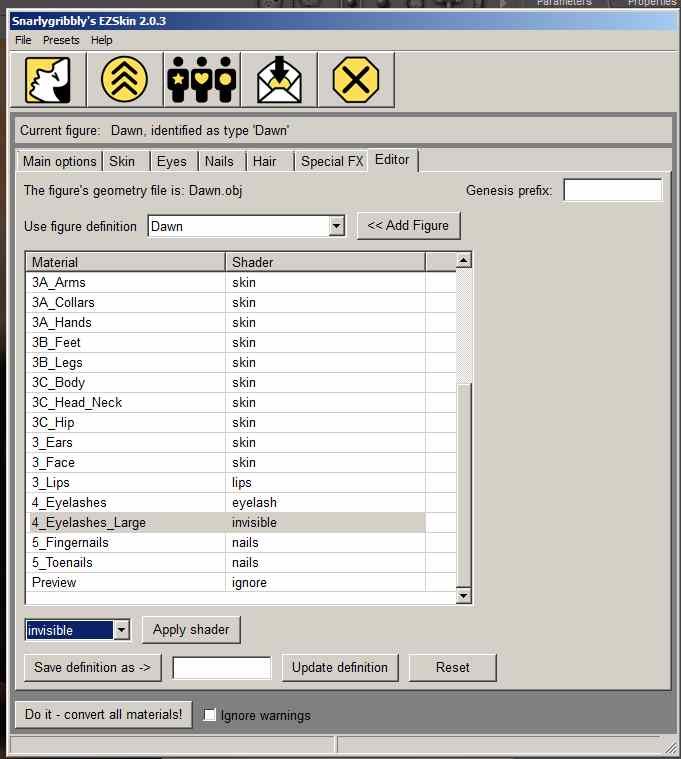Click the Reset button
The height and width of the screenshot is (759, 681).
pyautogui.click(x=453, y=668)
